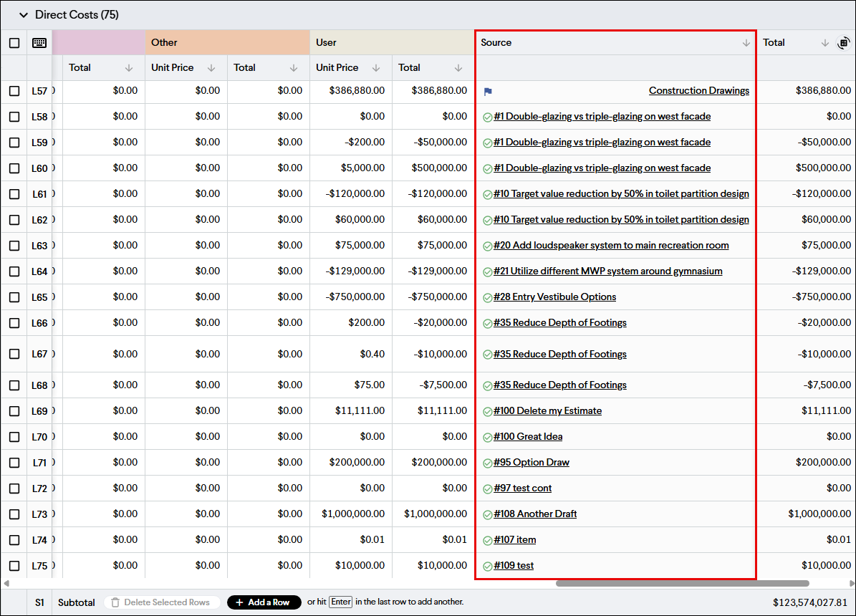
Task: Click check icon next to #21 Utilize different MWP system
Action: 488,271
